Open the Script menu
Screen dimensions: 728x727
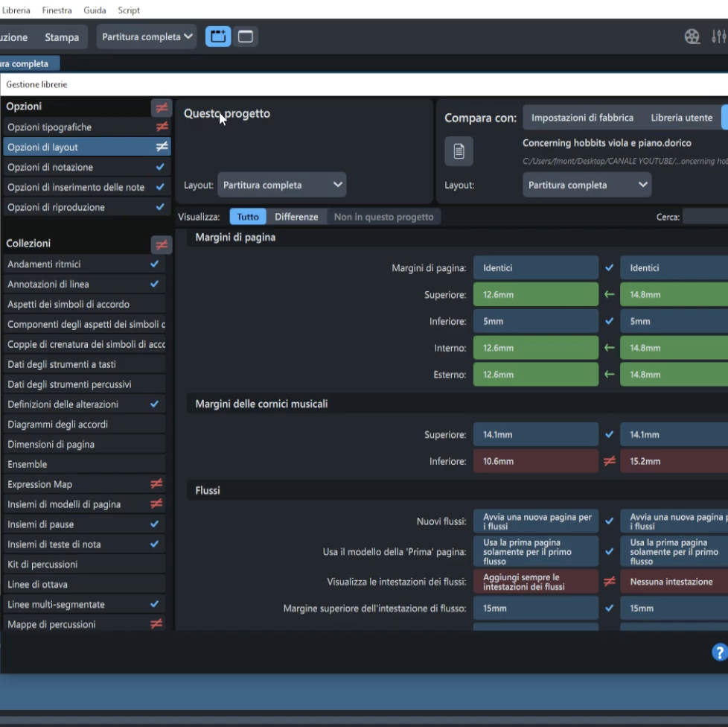click(x=129, y=10)
